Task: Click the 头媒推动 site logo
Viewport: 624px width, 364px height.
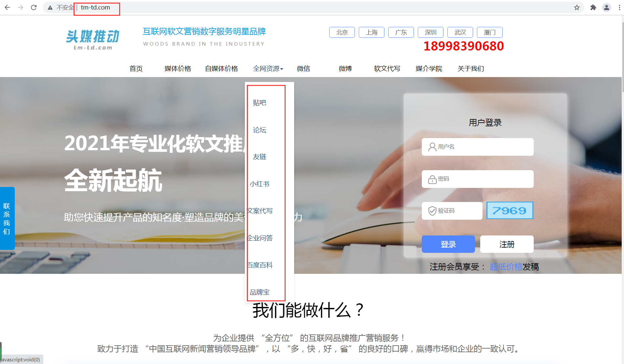Action: [x=92, y=38]
